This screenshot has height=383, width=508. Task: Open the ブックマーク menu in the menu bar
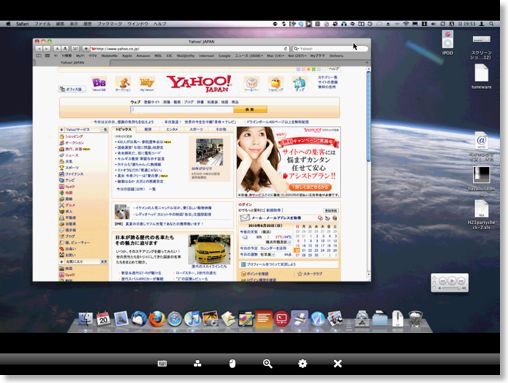click(x=110, y=24)
